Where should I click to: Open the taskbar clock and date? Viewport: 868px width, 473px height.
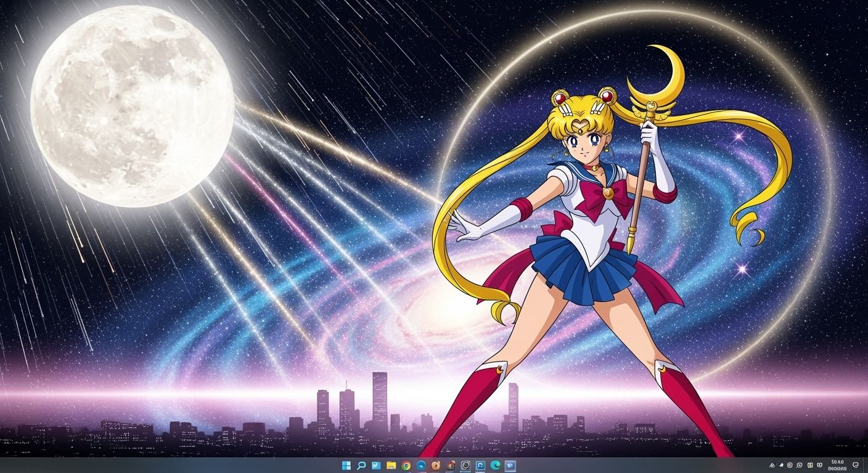pyautogui.click(x=838, y=465)
